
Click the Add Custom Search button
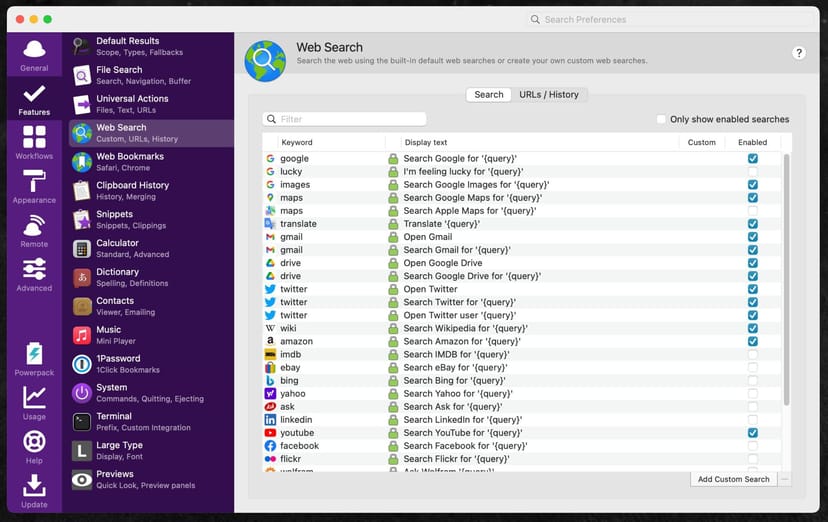pyautogui.click(x=733, y=480)
